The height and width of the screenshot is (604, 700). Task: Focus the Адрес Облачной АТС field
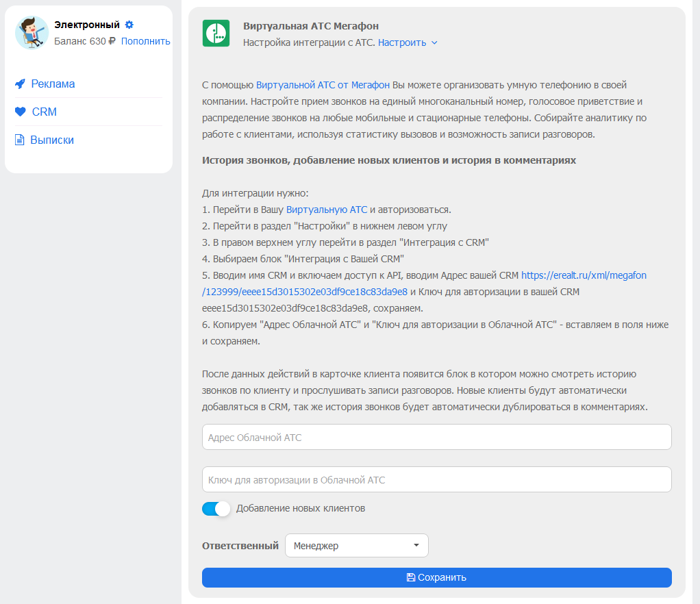(436, 437)
